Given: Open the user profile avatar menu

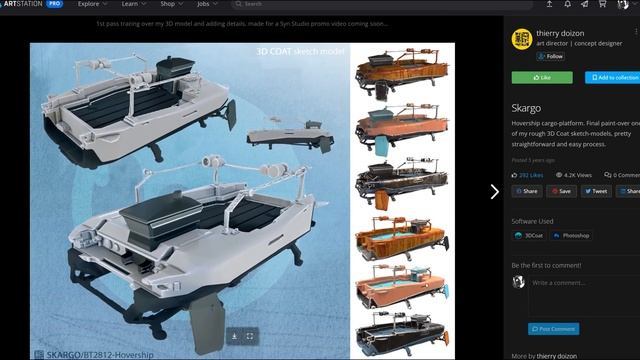Looking at the screenshot, I should coord(622,4).
